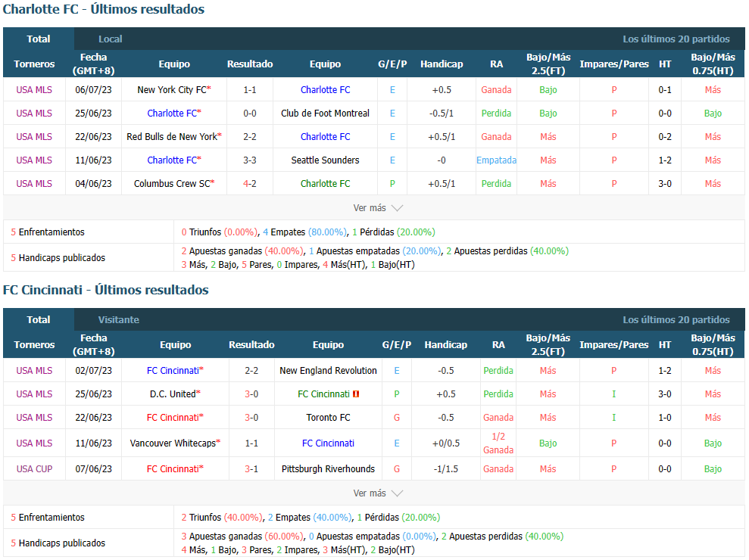Click the 2-2 result against New England Revolution

(251, 371)
